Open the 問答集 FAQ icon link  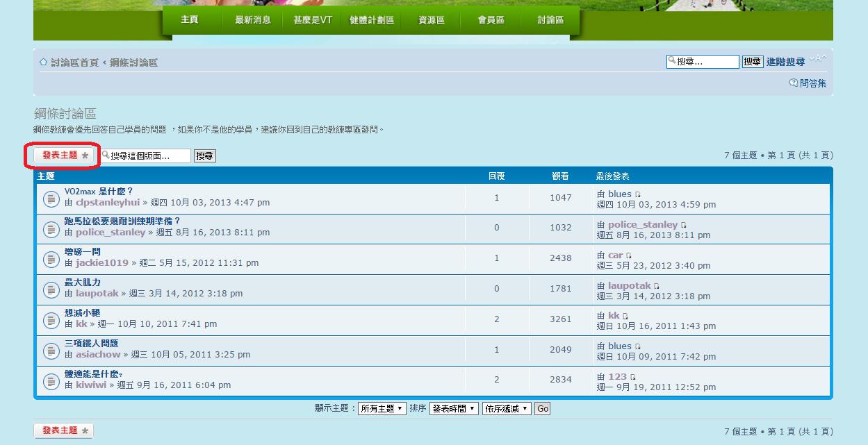794,83
